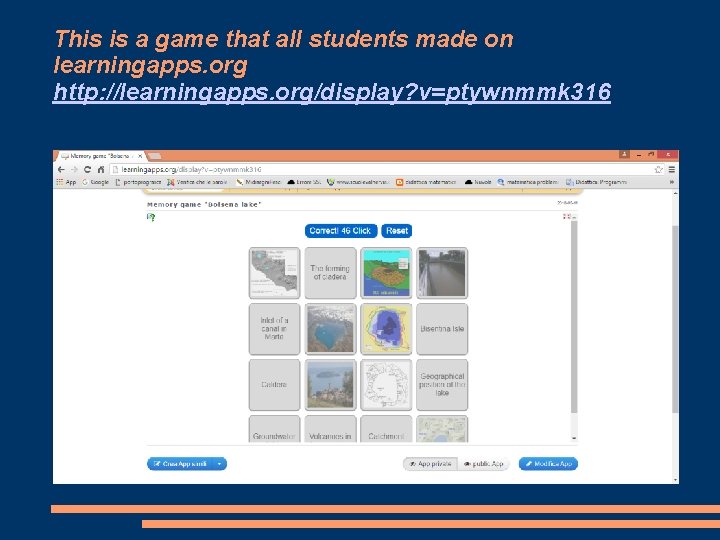
Task: Select the "Volcanoes in" card
Action: 330,429
